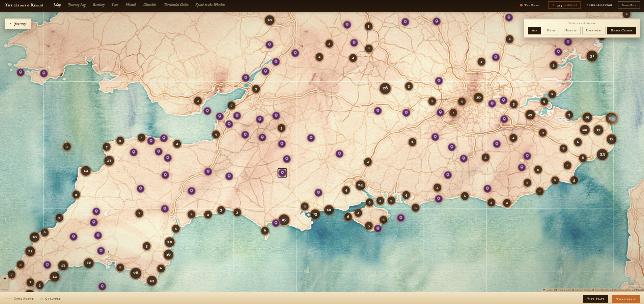Open the cluster marker labeled 33
644x304 pixels.
tap(602, 155)
